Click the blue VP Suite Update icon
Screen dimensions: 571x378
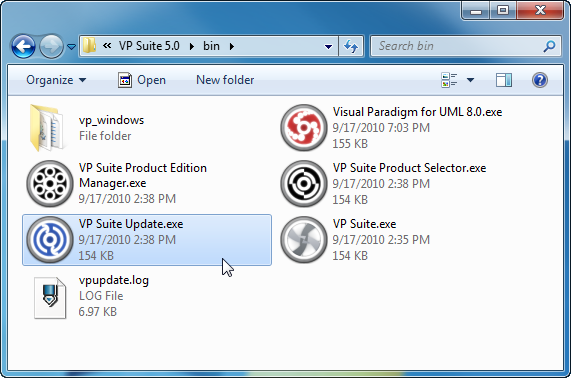pyautogui.click(x=50, y=240)
